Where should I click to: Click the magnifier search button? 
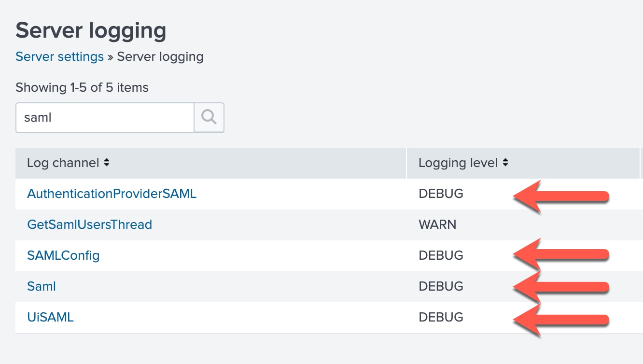[x=209, y=117]
